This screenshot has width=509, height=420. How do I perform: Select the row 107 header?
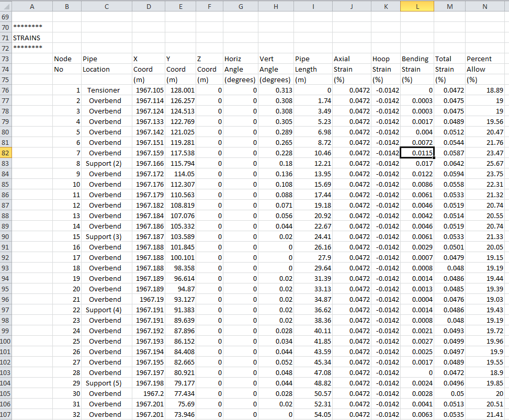[6, 414]
